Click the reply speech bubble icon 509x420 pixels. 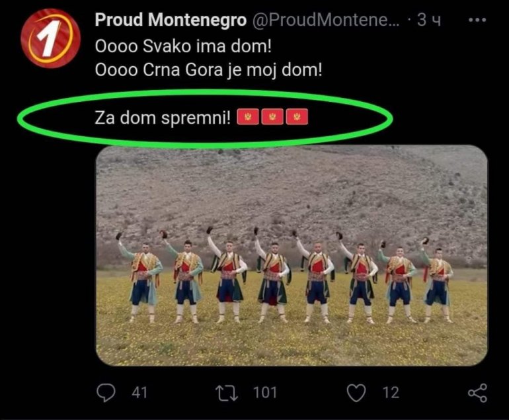(106, 393)
